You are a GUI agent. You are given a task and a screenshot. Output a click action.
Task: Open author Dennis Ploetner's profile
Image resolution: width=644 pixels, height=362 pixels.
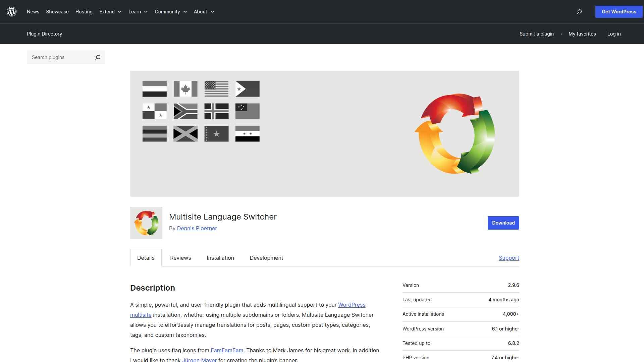[197, 228]
